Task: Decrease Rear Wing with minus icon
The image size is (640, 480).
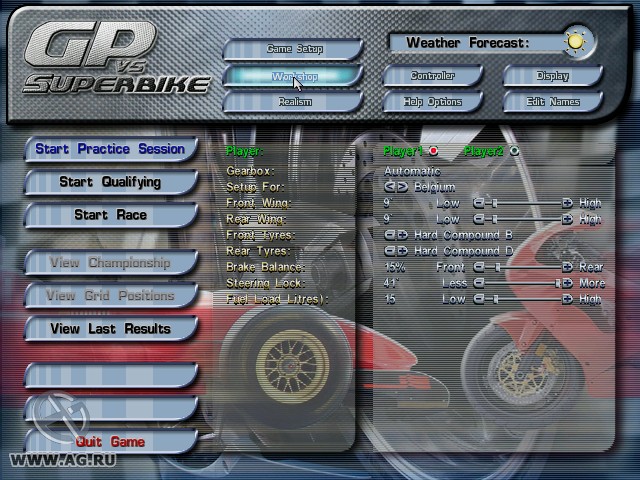Action: 478,219
